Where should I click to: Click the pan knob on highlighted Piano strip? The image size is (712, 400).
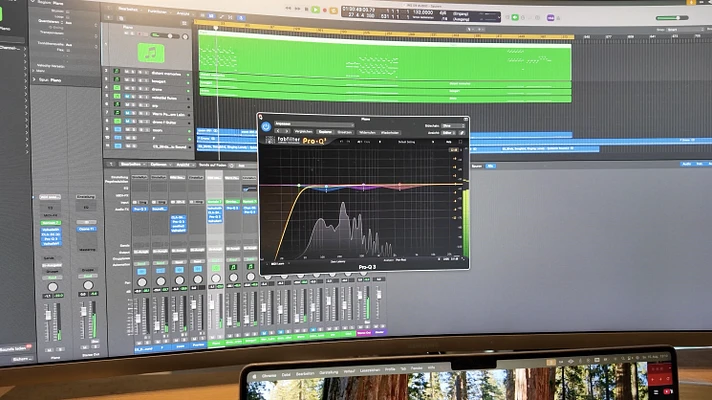tap(215, 278)
